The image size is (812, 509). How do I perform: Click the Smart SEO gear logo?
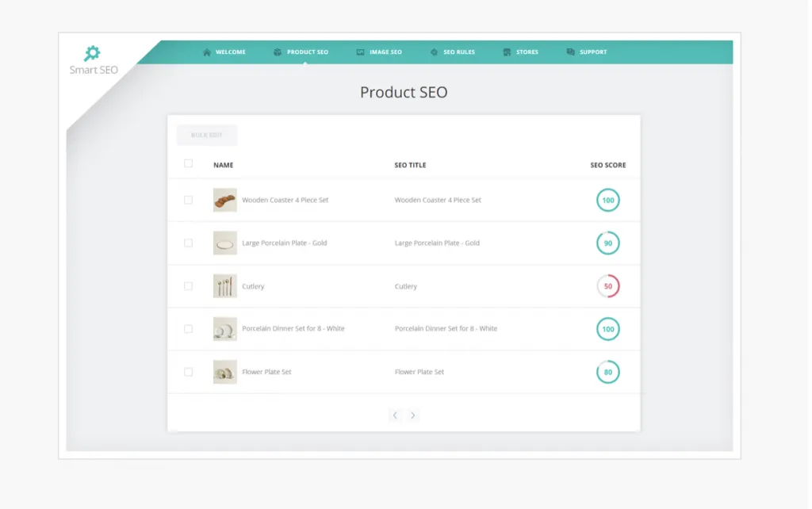coord(92,53)
